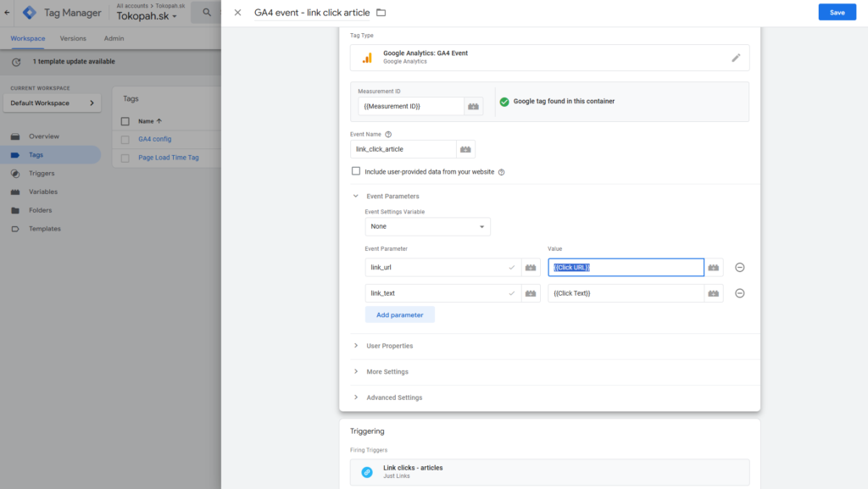The height and width of the screenshot is (489, 868).
Task: Click Add parameter button
Action: 400,314
